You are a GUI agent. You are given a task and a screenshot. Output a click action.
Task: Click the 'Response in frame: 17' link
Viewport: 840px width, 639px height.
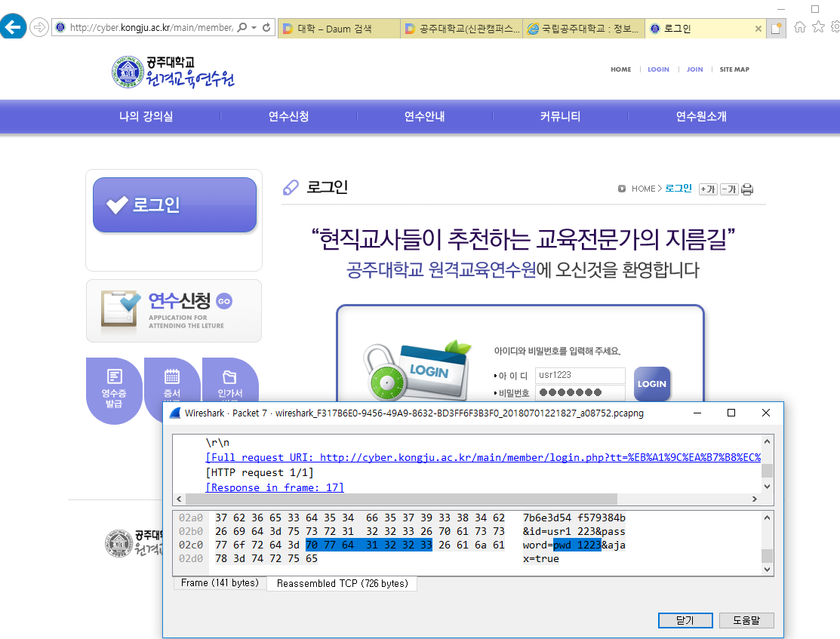[x=275, y=487]
